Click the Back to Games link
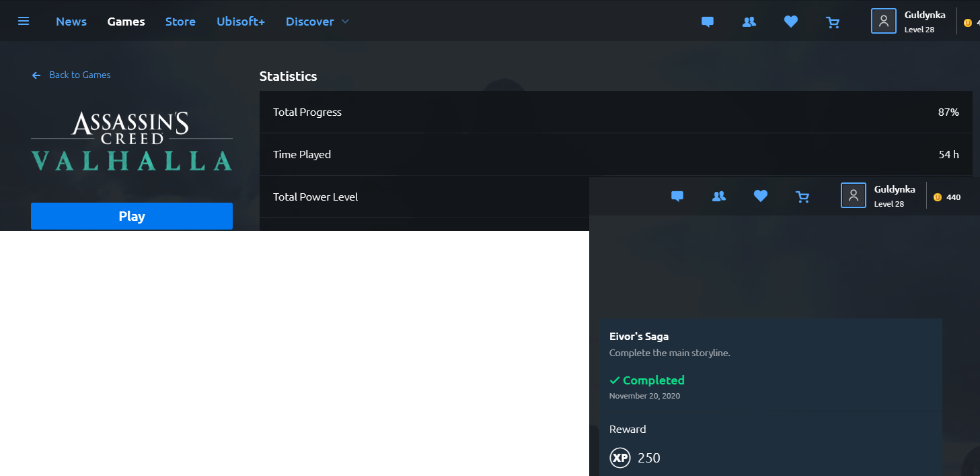The height and width of the screenshot is (476, 980). 79,75
